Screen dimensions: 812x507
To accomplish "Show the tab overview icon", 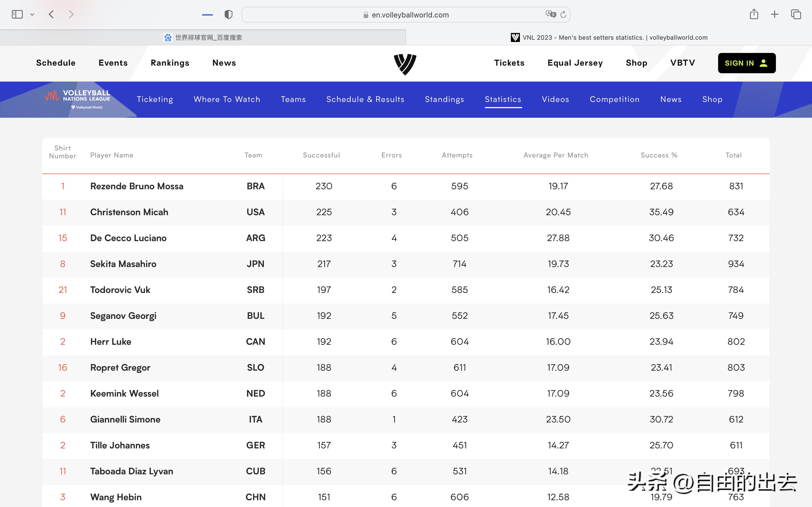I will click(796, 14).
